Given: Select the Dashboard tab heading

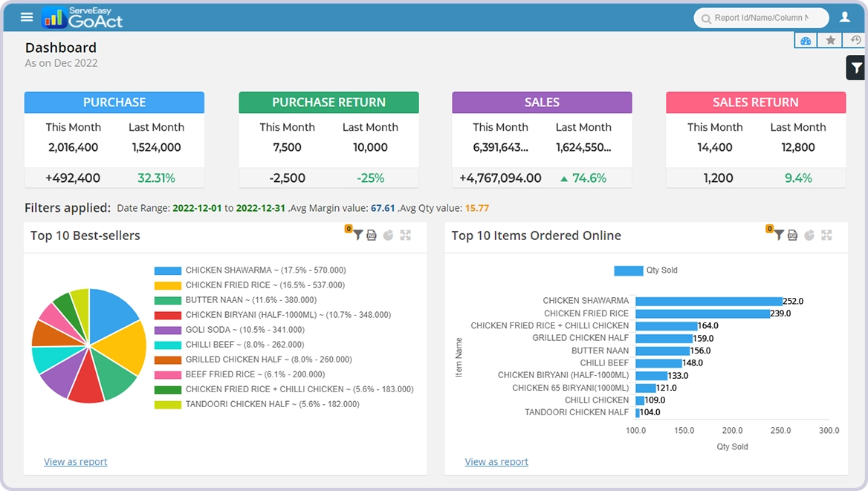Looking at the screenshot, I should click(61, 47).
